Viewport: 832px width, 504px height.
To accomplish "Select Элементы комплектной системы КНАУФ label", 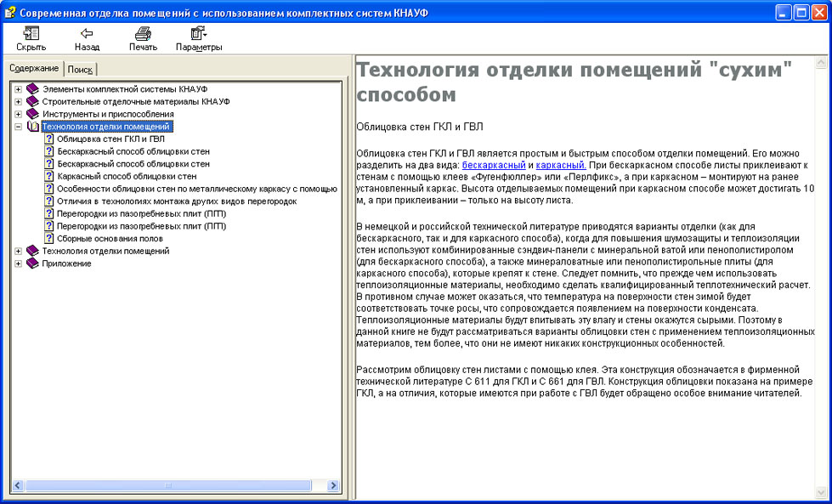I will (x=125, y=89).
